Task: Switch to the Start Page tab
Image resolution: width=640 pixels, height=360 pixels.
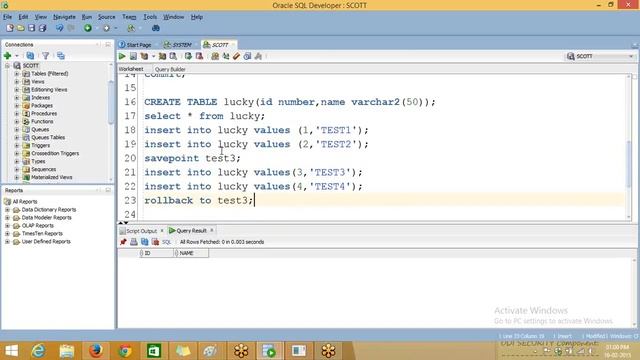Action: (x=136, y=44)
